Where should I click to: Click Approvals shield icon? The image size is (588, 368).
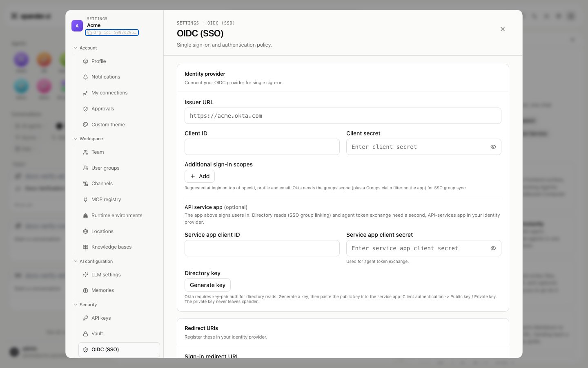(x=85, y=109)
